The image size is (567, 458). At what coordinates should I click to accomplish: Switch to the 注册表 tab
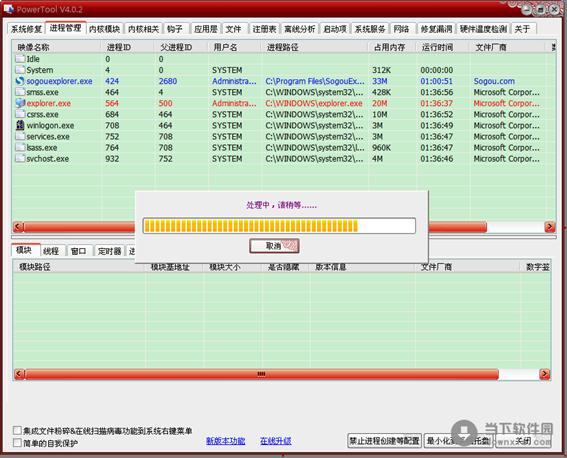point(264,29)
